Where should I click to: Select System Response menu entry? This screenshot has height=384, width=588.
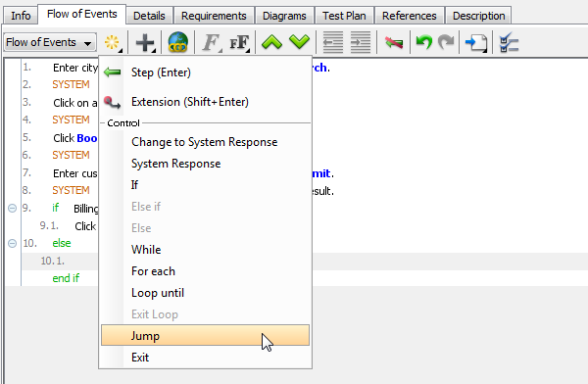click(206, 164)
